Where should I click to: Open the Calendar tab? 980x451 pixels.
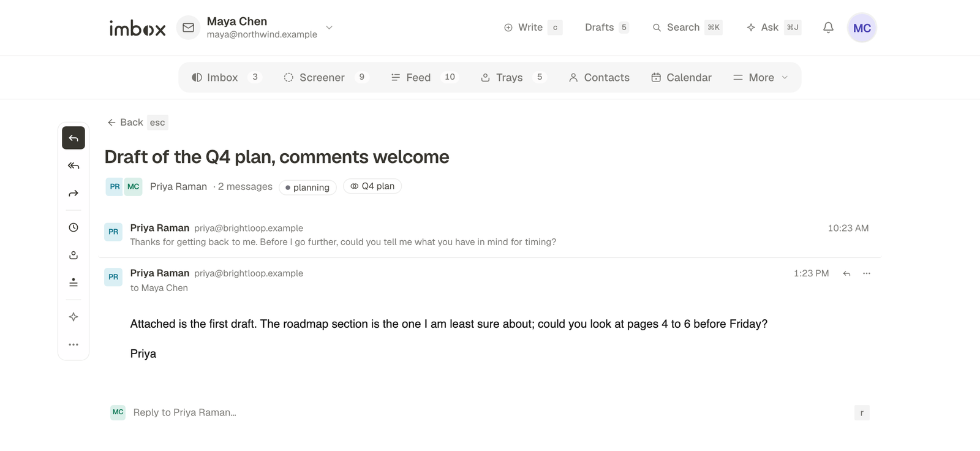681,77
